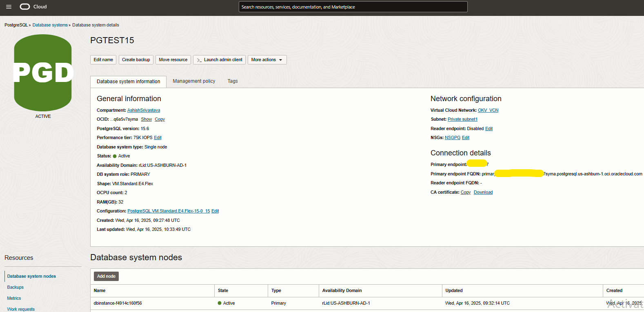Screen dimensions: 644x312
Task: Click the Reader endpoint Disabled value
Action: click(475, 128)
